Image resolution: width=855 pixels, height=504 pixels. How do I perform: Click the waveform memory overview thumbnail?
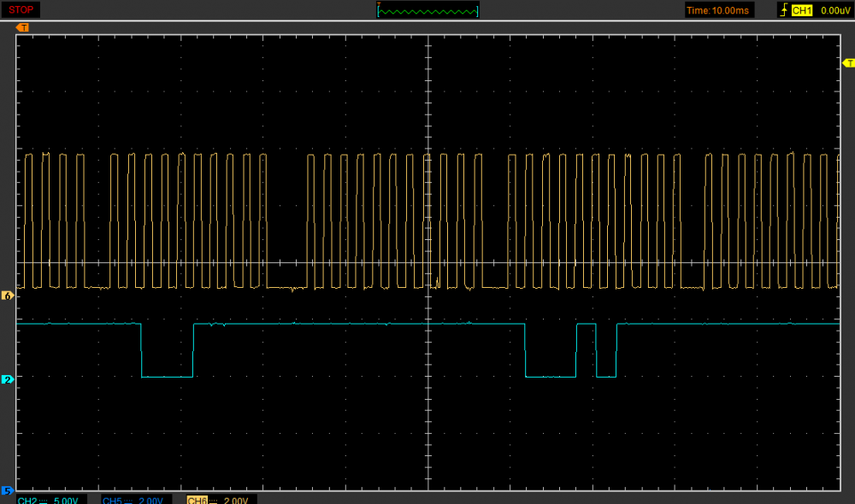tap(427, 10)
